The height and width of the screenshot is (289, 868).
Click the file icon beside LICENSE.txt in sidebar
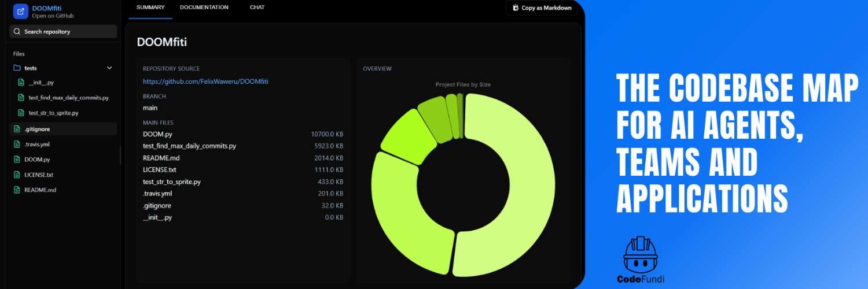coord(17,175)
